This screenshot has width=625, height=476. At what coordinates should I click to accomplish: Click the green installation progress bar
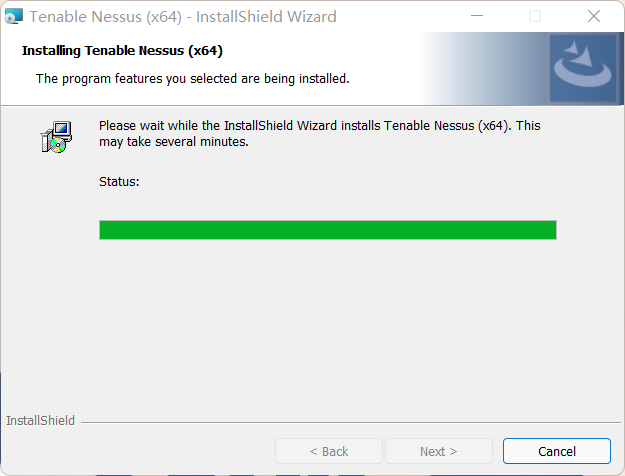328,230
